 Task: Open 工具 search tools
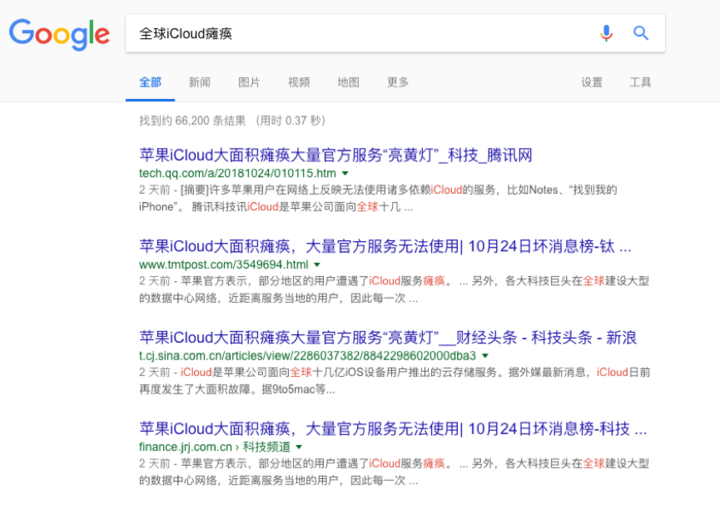640,83
